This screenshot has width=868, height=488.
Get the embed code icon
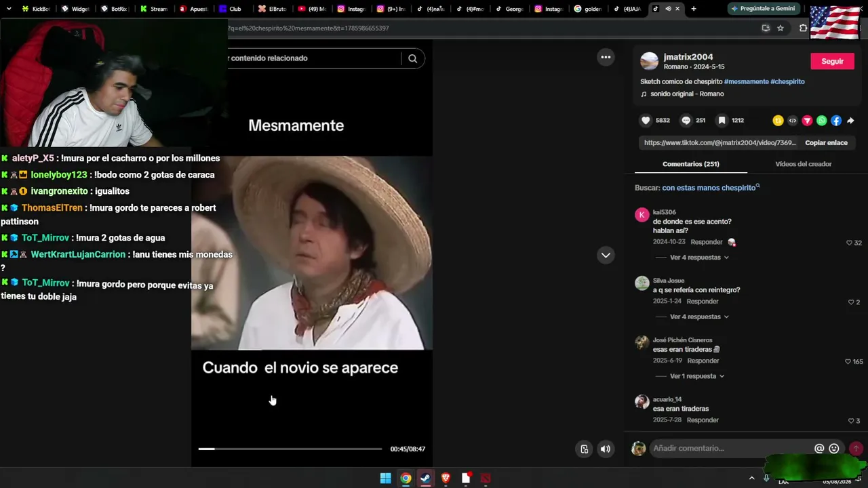793,121
